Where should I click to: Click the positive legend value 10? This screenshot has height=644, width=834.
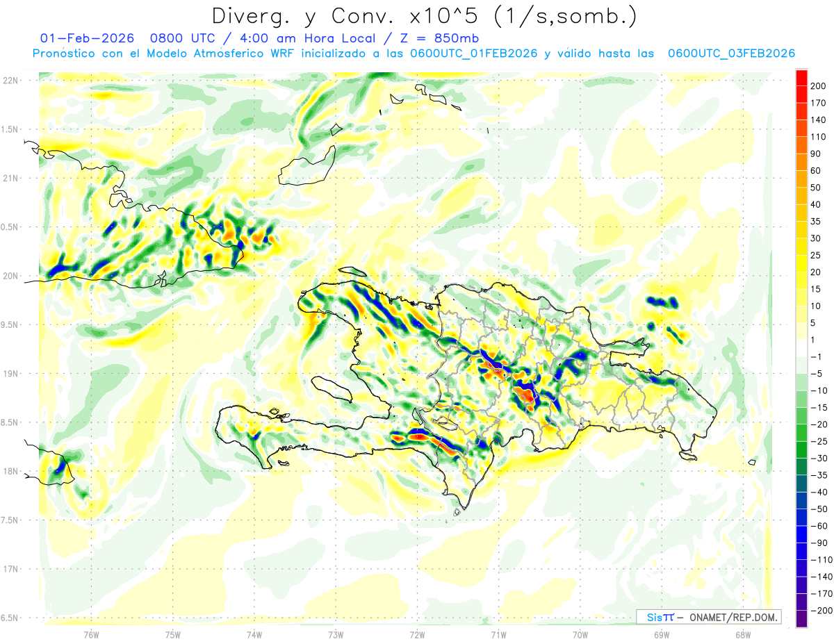pyautogui.click(x=816, y=306)
